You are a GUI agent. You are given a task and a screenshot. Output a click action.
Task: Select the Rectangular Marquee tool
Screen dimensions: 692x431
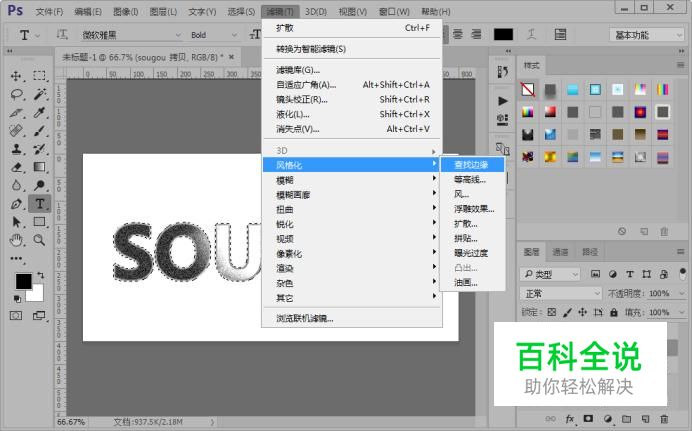click(39, 76)
